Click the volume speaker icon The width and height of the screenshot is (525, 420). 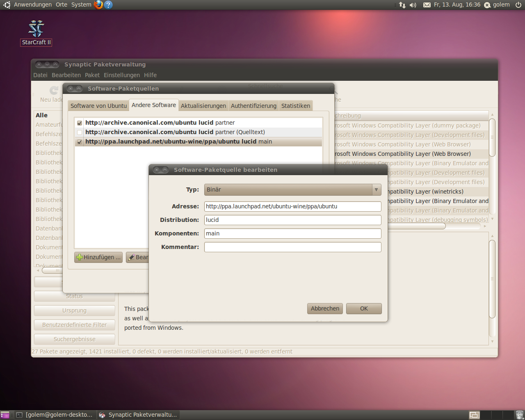pyautogui.click(x=413, y=5)
